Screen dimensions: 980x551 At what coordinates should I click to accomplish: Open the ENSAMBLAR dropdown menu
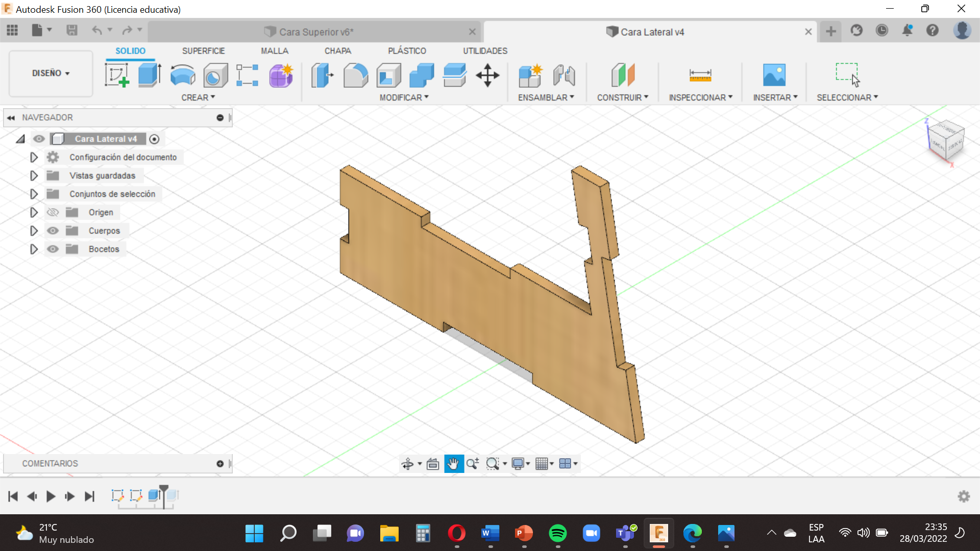tap(546, 97)
